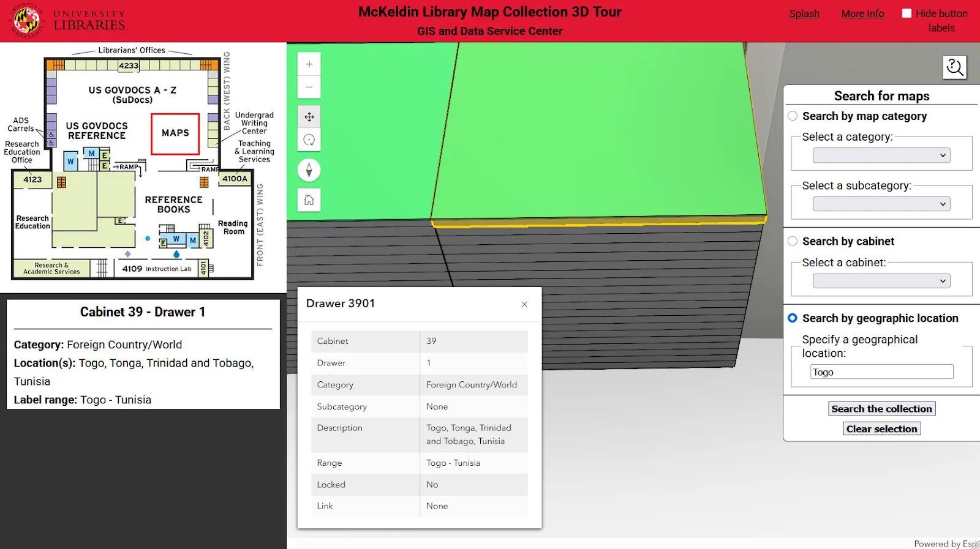Close the Drawer 3901 popup
The width and height of the screenshot is (980, 549).
[x=524, y=304]
